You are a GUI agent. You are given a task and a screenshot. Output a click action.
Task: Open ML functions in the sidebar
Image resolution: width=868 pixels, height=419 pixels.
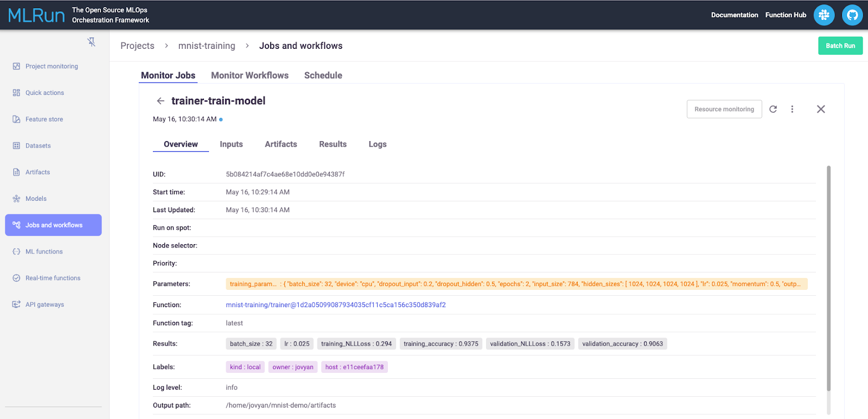pyautogui.click(x=44, y=252)
